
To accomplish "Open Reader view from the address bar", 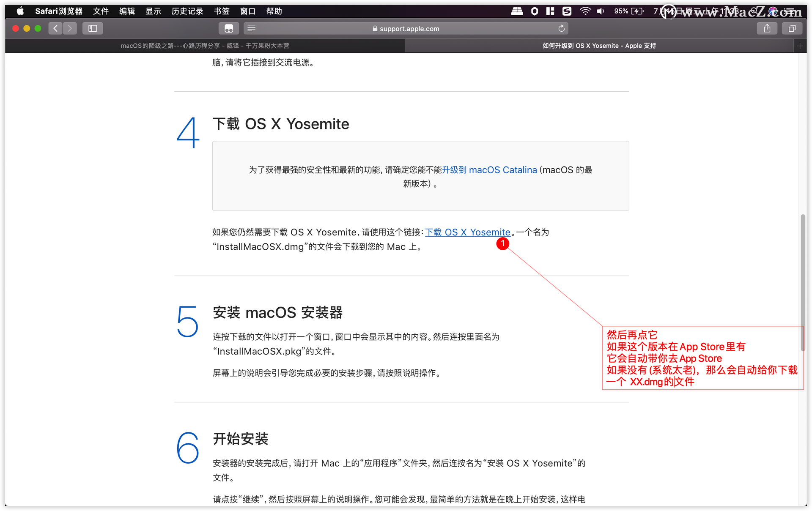I will tap(251, 28).
